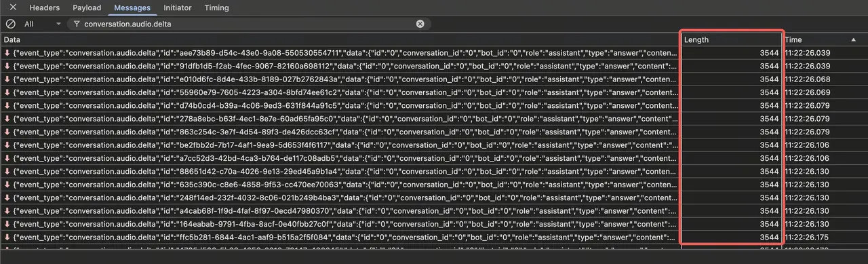The height and width of the screenshot is (264, 868).
Task: Select the Messages tab
Action: (132, 8)
